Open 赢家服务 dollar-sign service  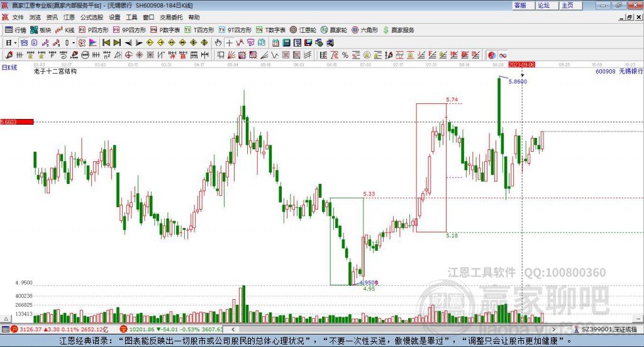pos(399,30)
